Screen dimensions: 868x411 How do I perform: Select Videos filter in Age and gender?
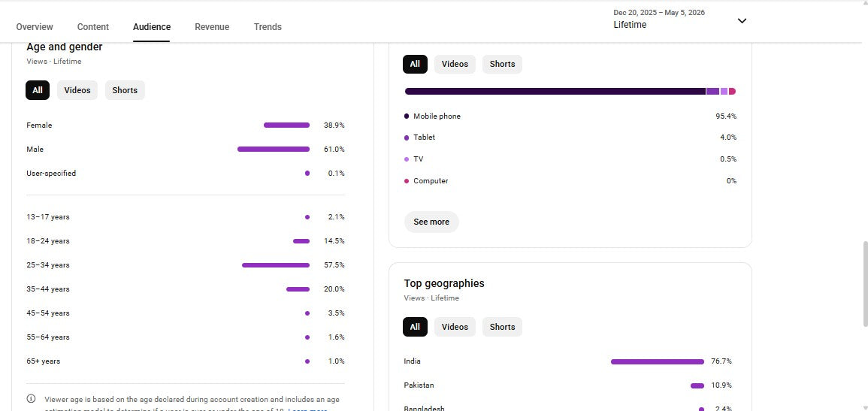tap(77, 90)
